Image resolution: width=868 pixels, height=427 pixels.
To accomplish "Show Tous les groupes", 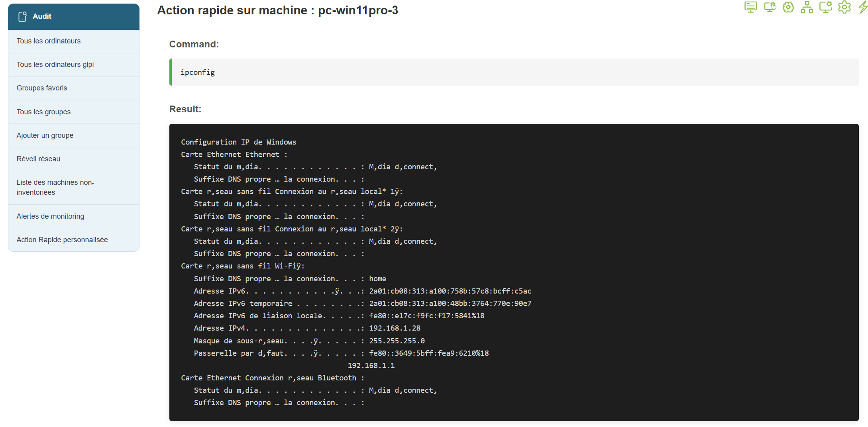I will pos(43,112).
